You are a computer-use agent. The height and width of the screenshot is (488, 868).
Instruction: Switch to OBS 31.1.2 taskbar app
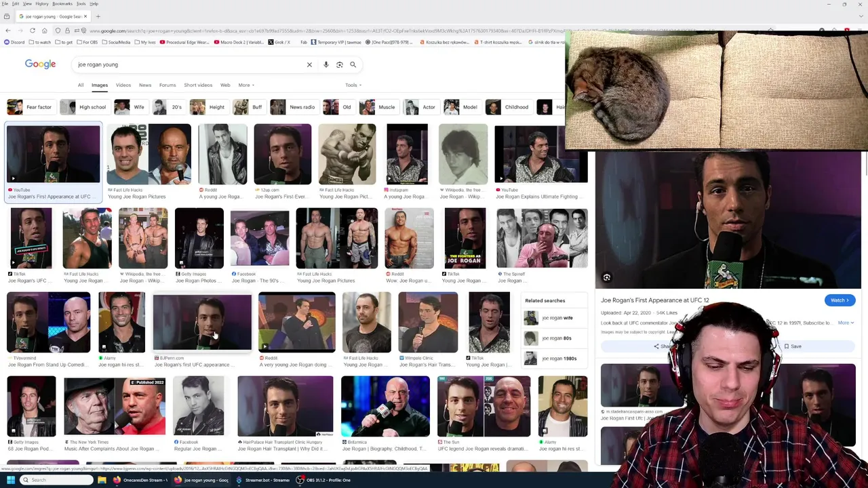coord(324,480)
